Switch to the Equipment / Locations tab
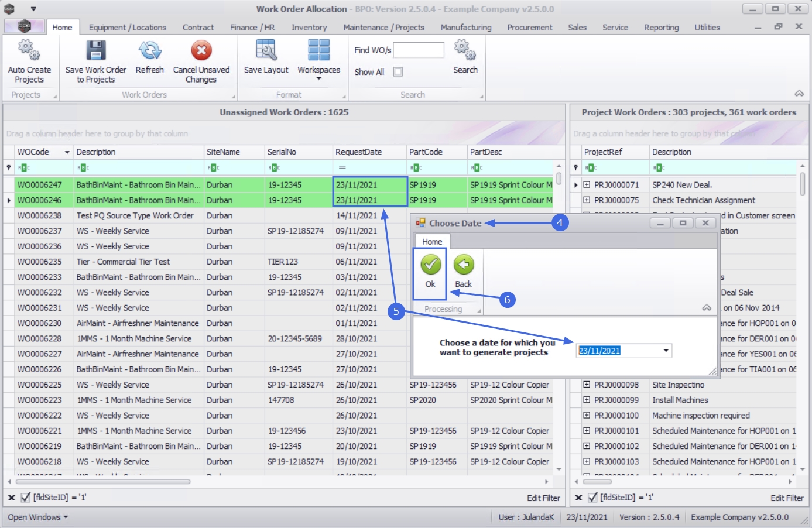The width and height of the screenshot is (812, 528). coord(127,28)
